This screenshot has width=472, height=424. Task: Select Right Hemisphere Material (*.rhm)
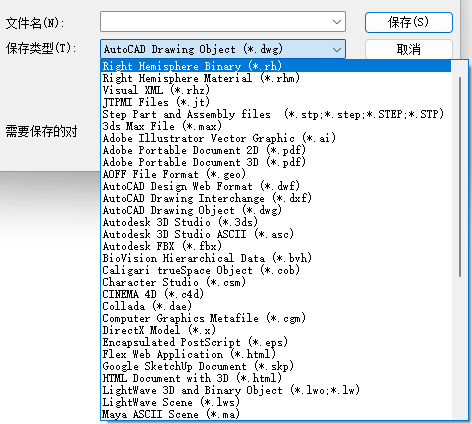[277, 78]
